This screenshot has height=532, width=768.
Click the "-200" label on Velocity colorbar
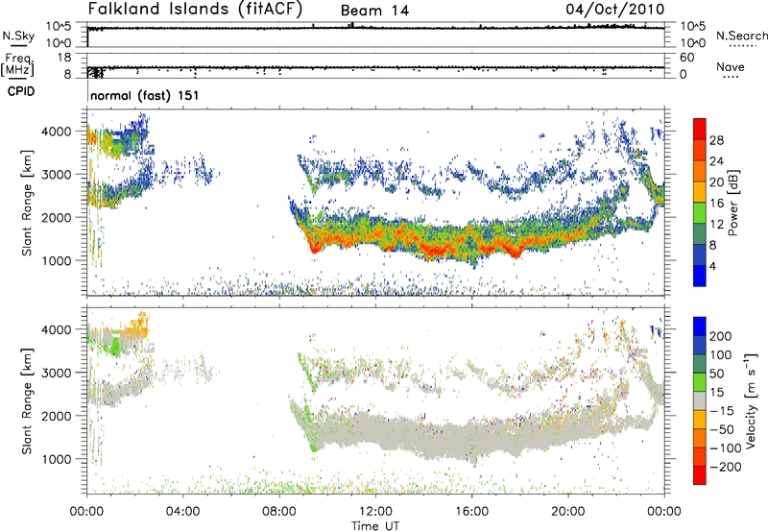tap(726, 467)
